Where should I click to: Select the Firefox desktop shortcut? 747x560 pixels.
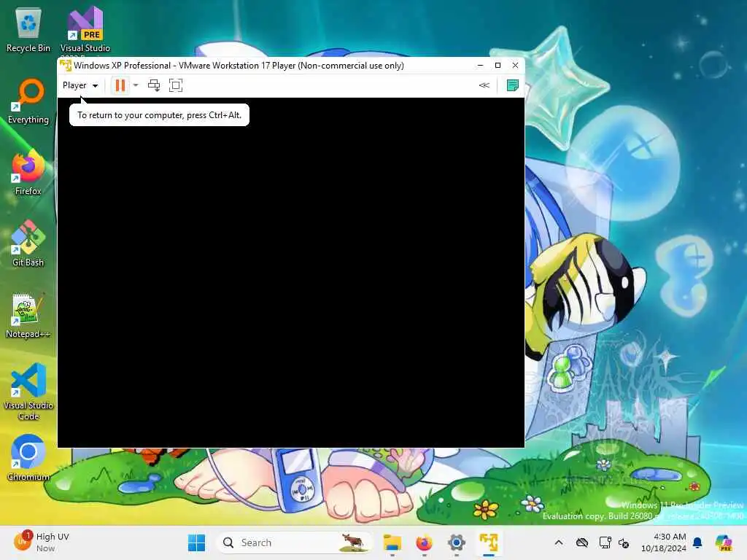[x=28, y=173]
